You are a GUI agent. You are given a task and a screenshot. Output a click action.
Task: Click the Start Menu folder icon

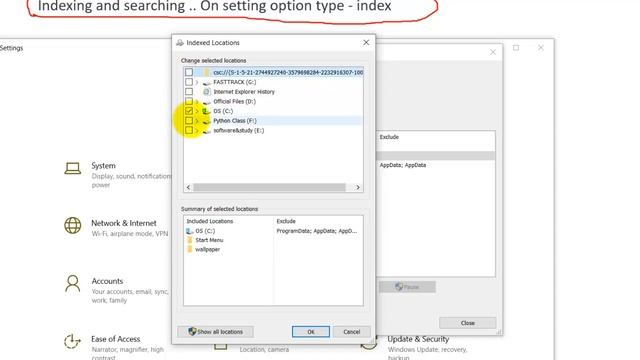click(189, 240)
